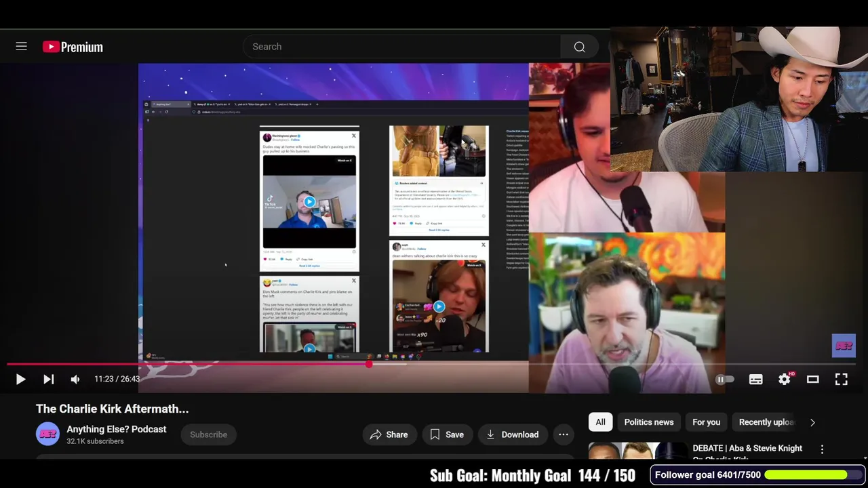Click the 32.1K subscribers text
Screen dimensions: 868x488
[x=95, y=441]
